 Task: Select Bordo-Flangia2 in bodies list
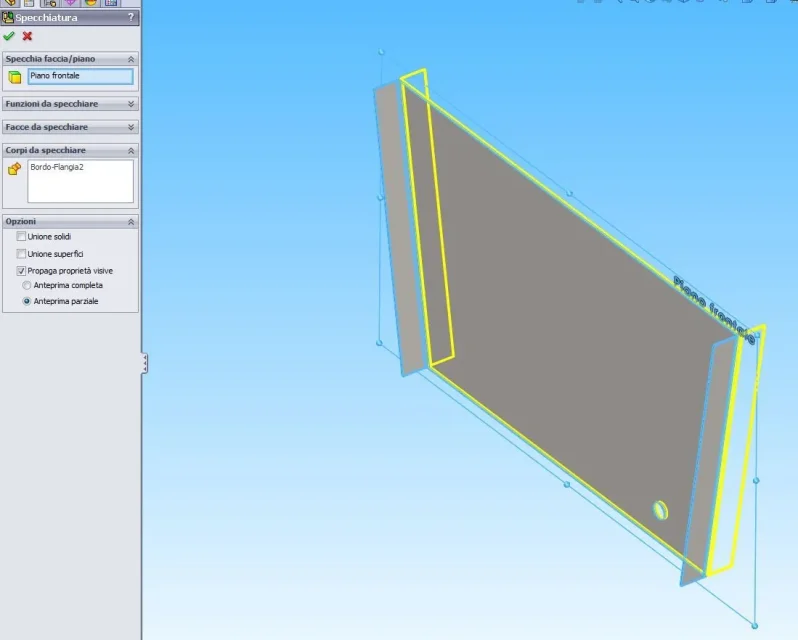(x=57, y=167)
